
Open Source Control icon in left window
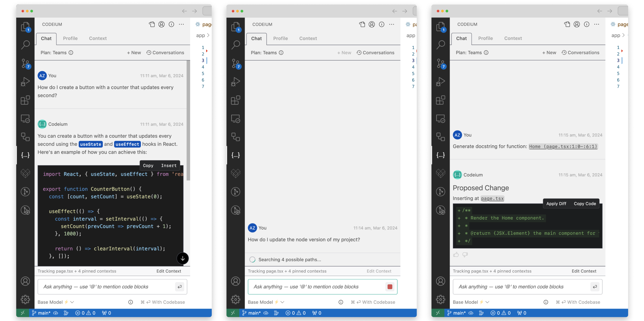tap(26, 63)
